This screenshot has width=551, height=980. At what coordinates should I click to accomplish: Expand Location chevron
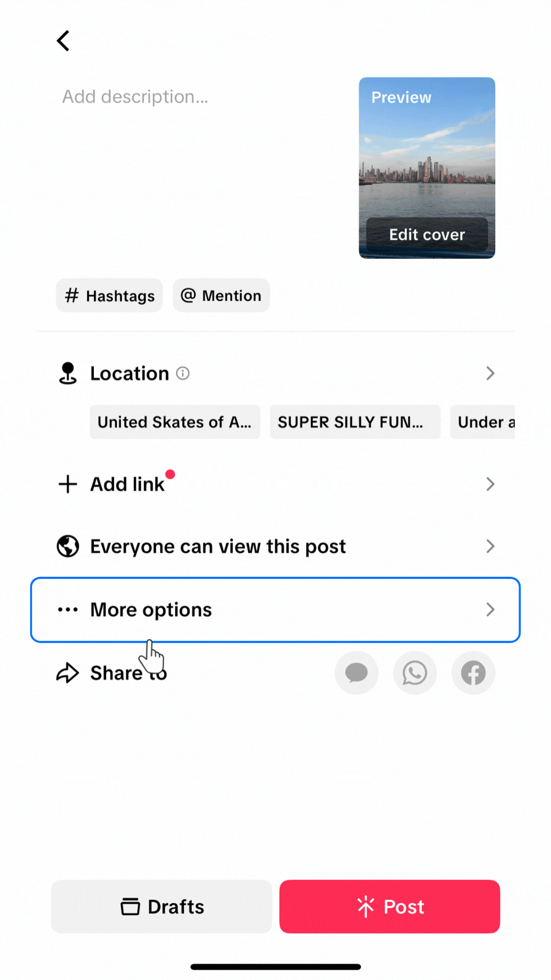[x=490, y=373]
